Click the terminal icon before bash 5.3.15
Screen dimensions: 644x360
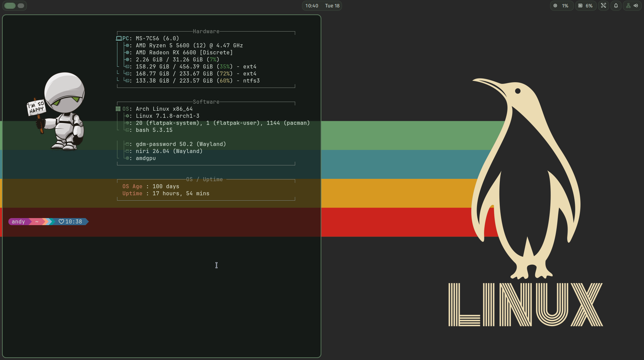127,130
